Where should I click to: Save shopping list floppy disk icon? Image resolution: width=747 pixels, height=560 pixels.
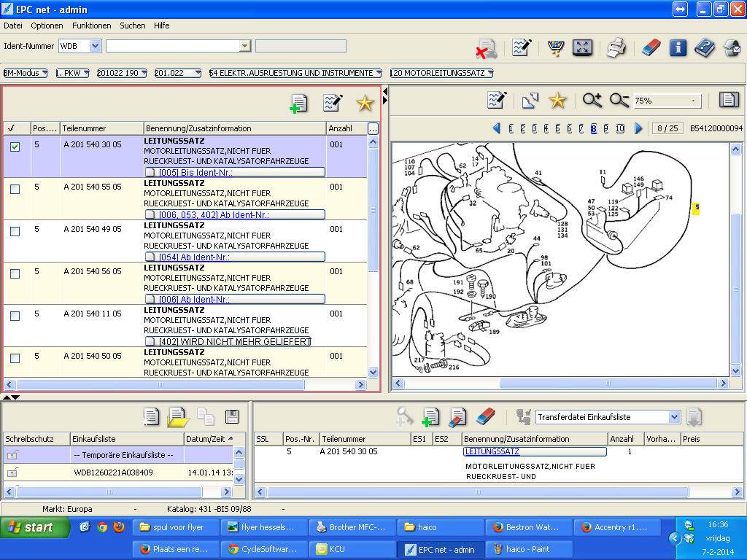point(232,416)
